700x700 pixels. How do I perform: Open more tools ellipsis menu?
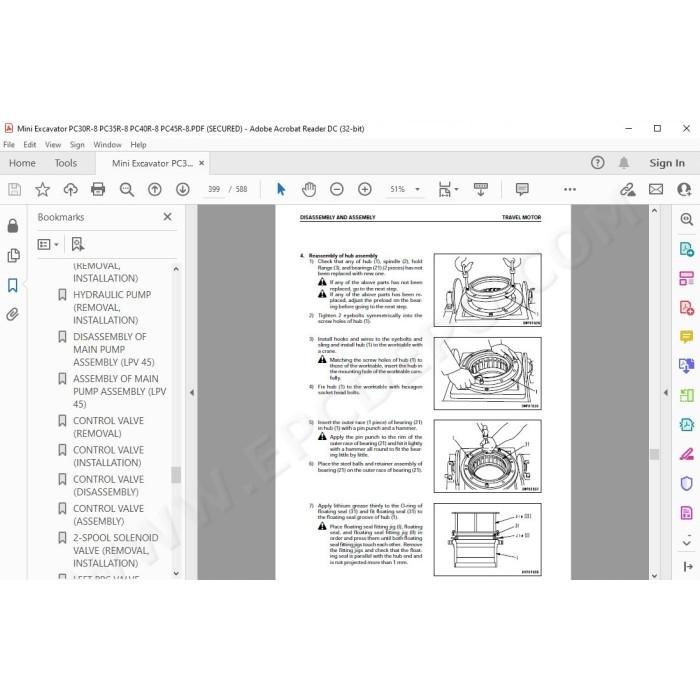[x=570, y=189]
